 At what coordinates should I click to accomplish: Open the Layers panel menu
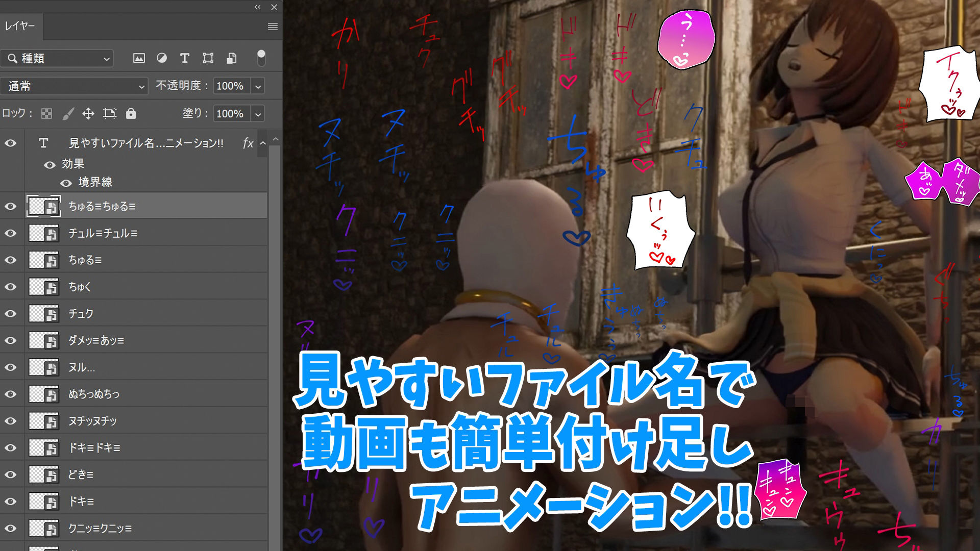click(x=273, y=27)
